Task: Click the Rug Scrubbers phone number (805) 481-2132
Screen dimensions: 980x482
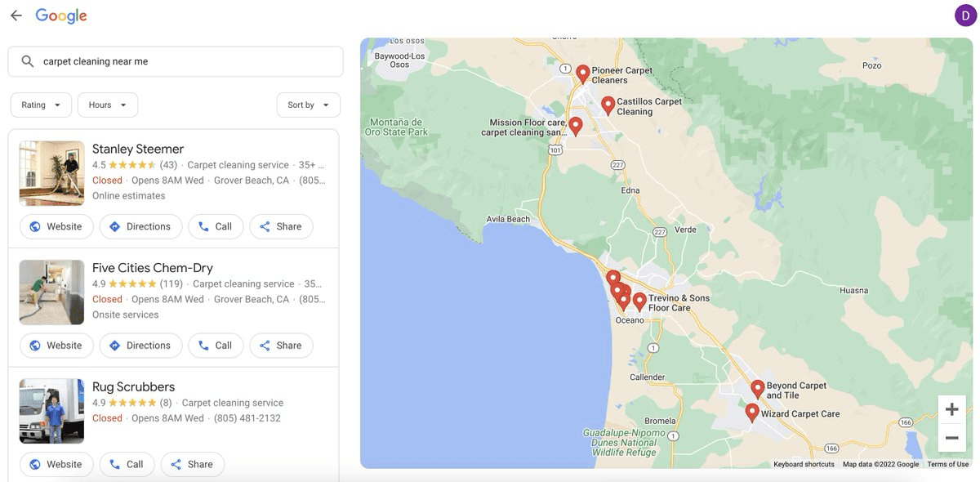Action: tap(247, 418)
